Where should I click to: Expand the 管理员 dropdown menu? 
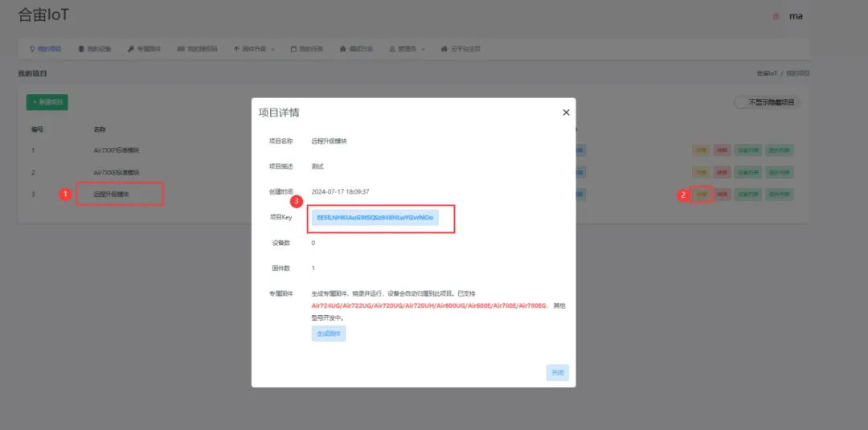click(x=407, y=49)
